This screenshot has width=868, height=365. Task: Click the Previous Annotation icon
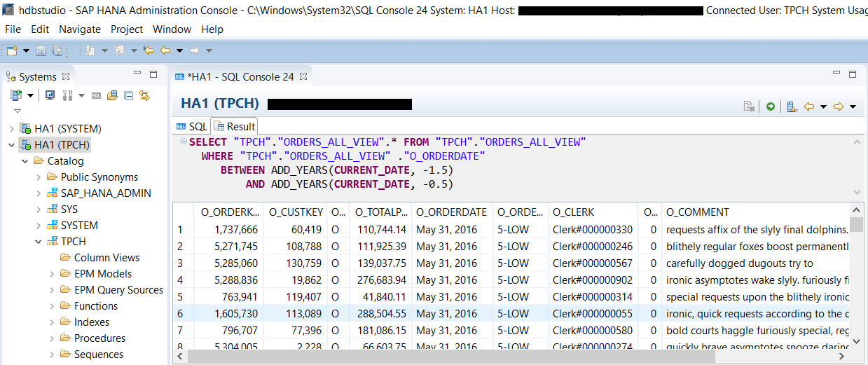tap(119, 50)
